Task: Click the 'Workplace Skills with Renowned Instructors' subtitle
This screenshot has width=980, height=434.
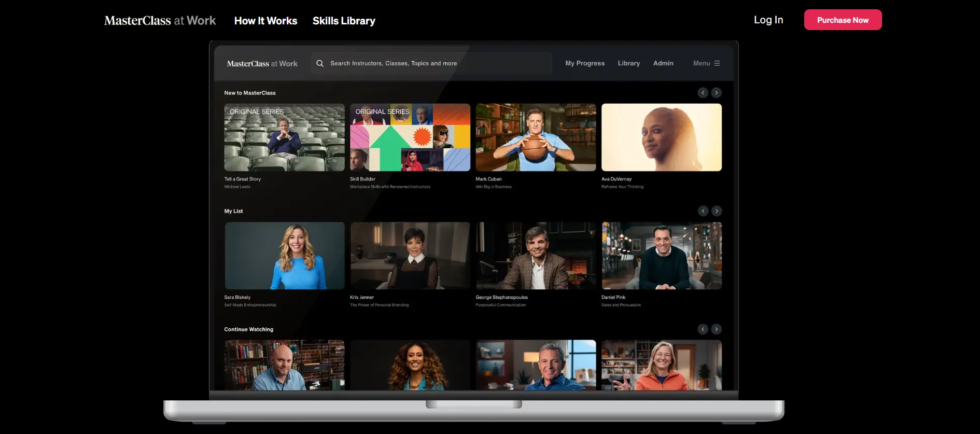Action: 390,187
